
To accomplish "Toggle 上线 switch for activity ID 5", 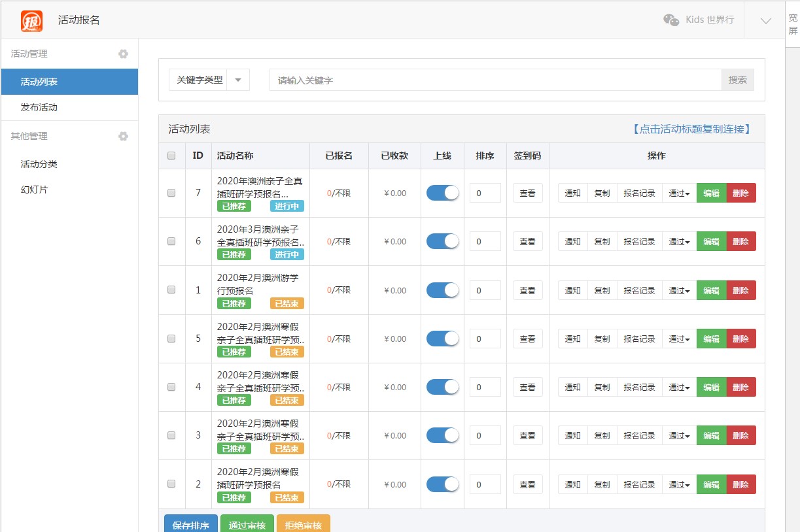I will (x=443, y=339).
